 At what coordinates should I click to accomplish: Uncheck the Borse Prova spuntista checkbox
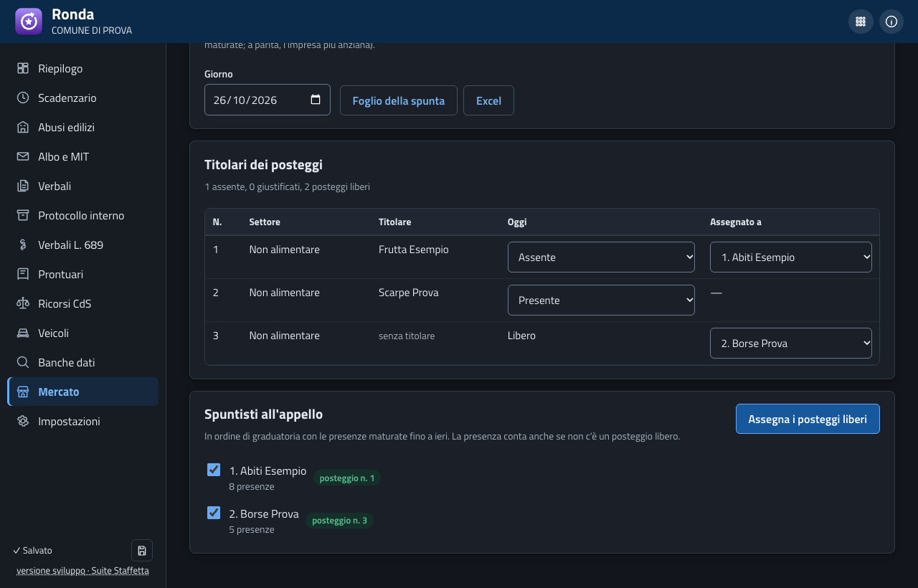click(x=214, y=513)
